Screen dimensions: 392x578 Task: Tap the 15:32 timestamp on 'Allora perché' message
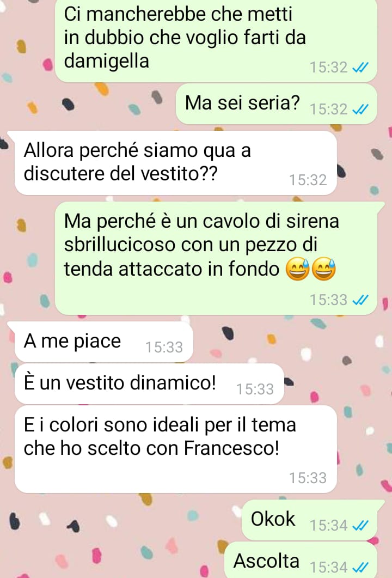(x=308, y=180)
